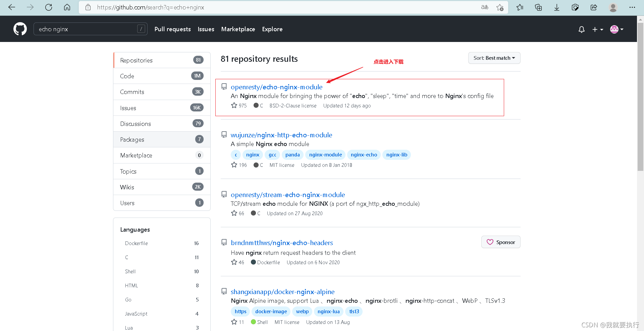
Task: Select the Users search filter
Action: (x=162, y=203)
